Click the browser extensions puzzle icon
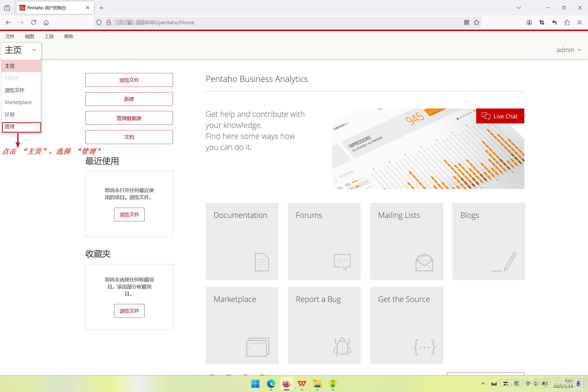Viewport: 588px width, 392px height. [x=567, y=22]
